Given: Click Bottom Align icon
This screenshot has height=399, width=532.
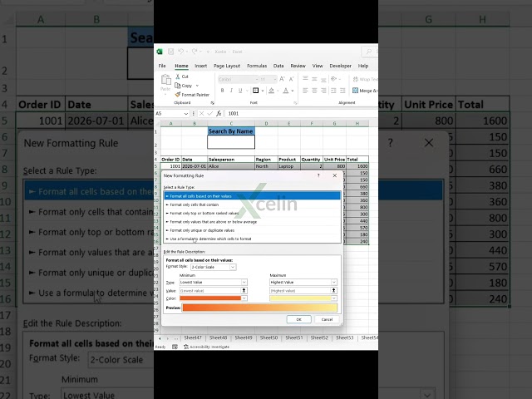Looking at the screenshot, I should [x=323, y=79].
